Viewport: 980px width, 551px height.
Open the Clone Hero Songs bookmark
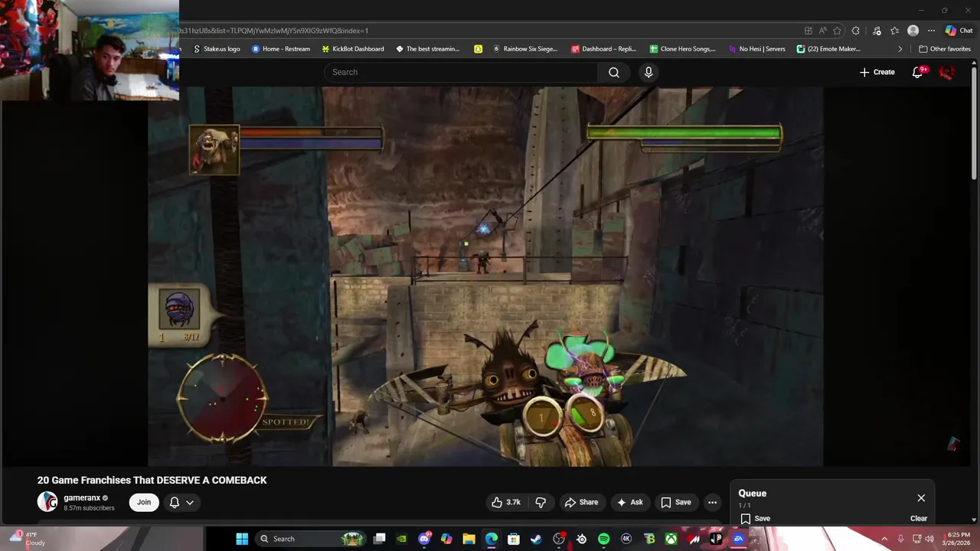coord(682,49)
